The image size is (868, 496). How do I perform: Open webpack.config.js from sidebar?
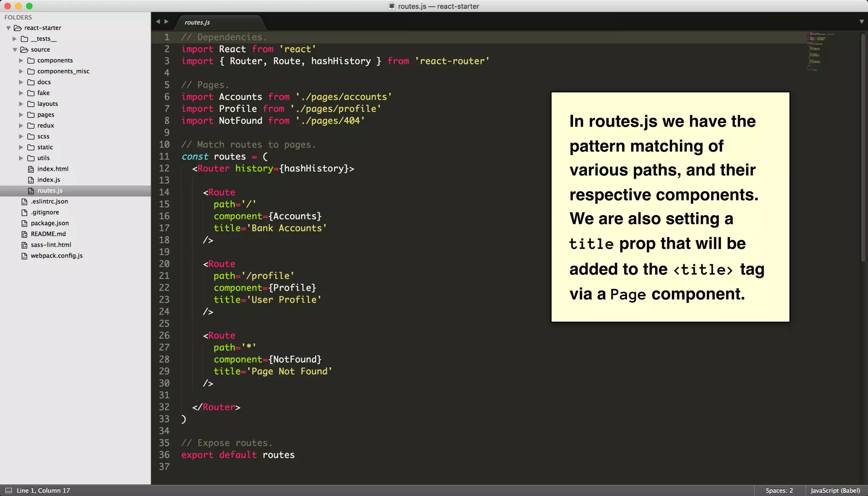[56, 256]
